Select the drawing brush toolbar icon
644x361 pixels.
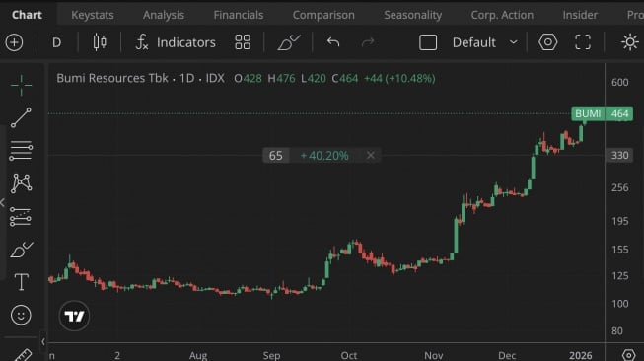289,42
